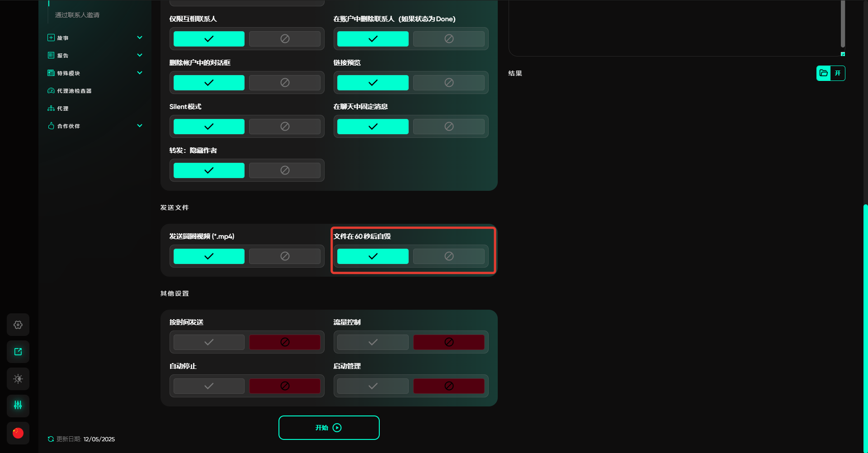Viewport: 868px width, 453px height.
Task: Click the external link icon in sidebar
Action: [x=18, y=352]
